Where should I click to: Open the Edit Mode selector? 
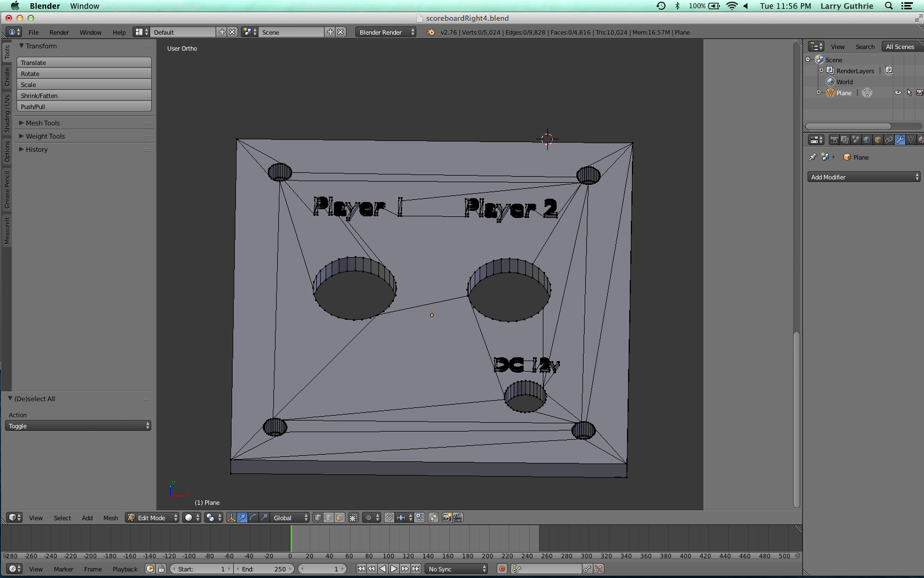point(152,517)
